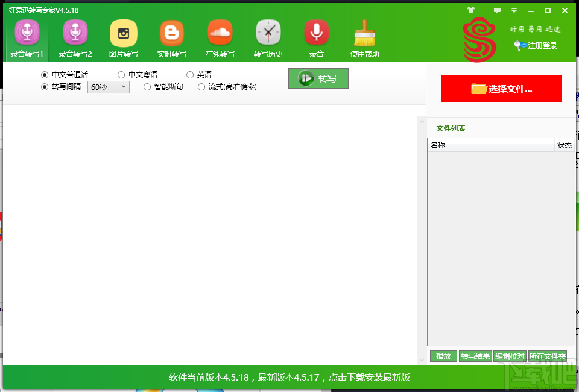Image resolution: width=579 pixels, height=392 pixels.
Task: Open the 在线转写 online transcription tool
Action: point(220,37)
